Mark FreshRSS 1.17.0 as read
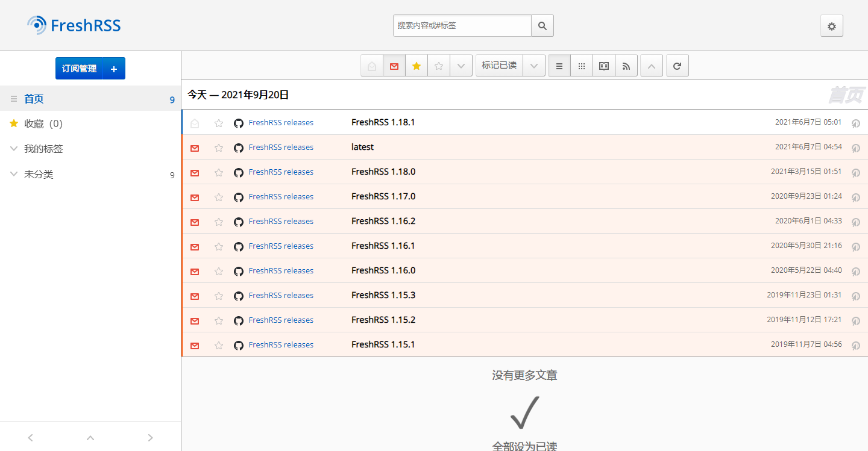 coord(195,198)
